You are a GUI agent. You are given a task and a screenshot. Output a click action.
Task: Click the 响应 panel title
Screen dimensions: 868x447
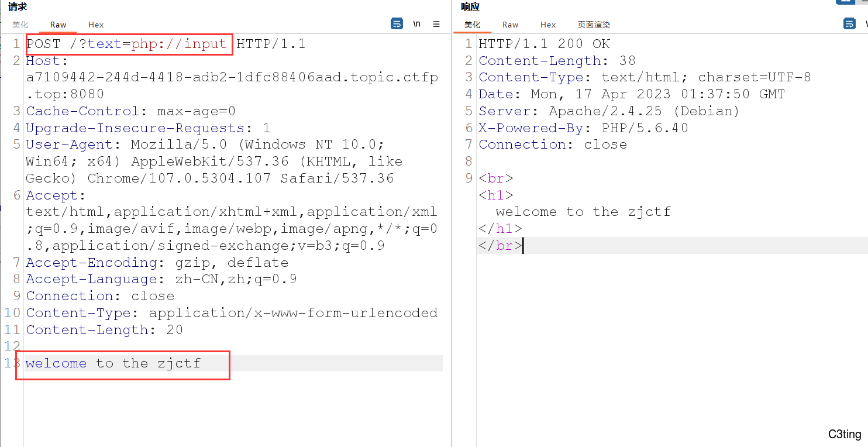(x=470, y=7)
